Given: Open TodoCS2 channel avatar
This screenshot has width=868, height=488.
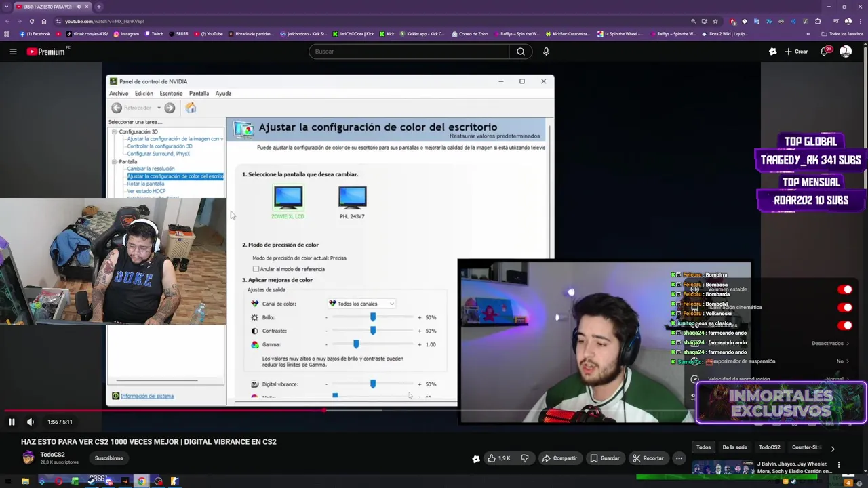Looking at the screenshot, I should pyautogui.click(x=28, y=458).
